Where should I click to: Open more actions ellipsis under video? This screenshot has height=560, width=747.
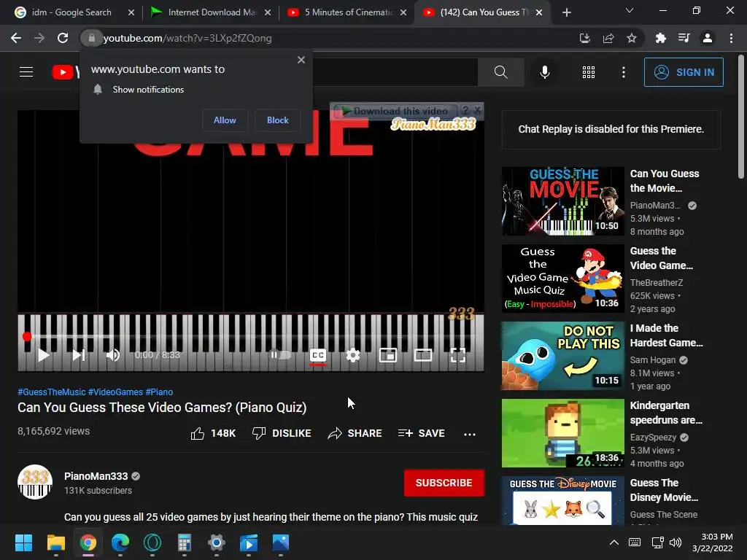(469, 435)
